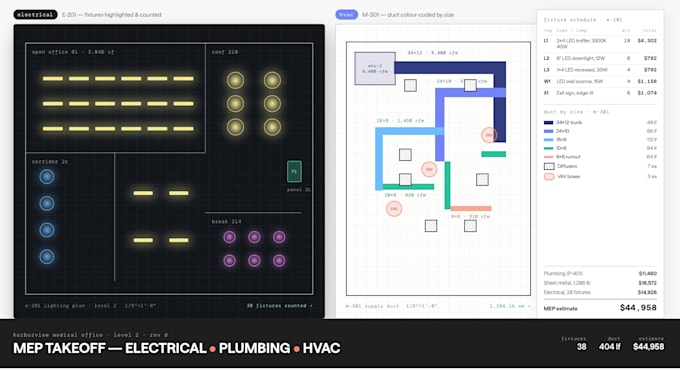680x370 pixels.
Task: Click the hatched Diffusers legend icon
Action: [549, 166]
